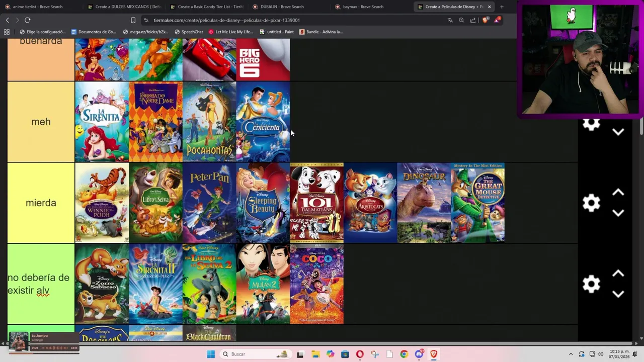This screenshot has height=362, width=644.
Task: Select the Cenicienta poster
Action: (263, 122)
